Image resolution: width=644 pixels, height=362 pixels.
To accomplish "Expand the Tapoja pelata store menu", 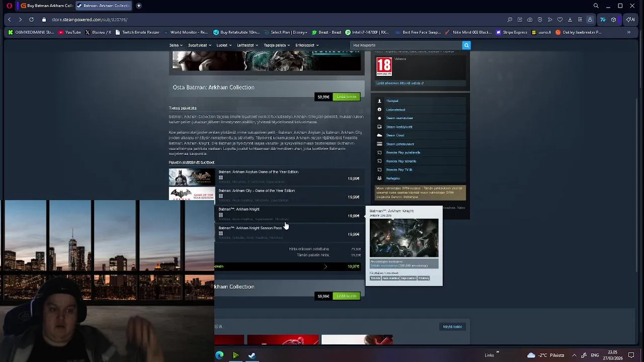I will (277, 45).
